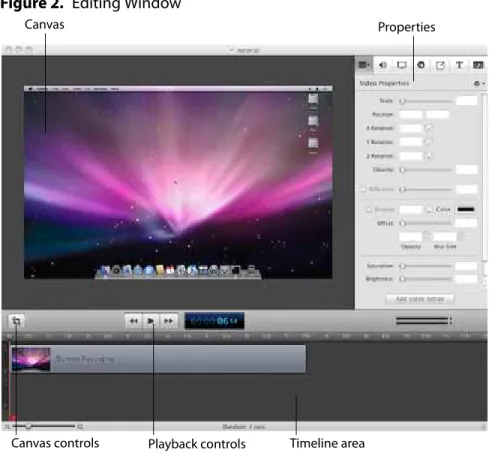The height and width of the screenshot is (456, 495).
Task: Click the shadow Opacity stepper
Action: point(426,236)
